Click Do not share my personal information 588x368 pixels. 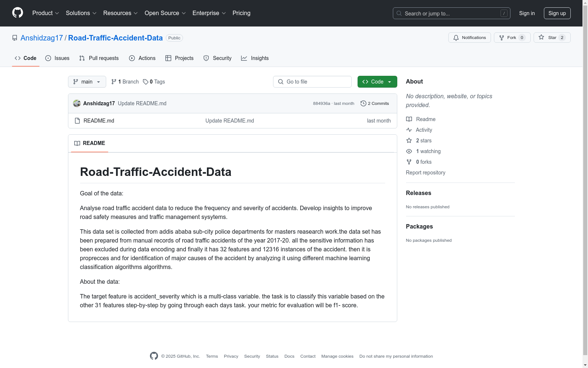(396, 356)
